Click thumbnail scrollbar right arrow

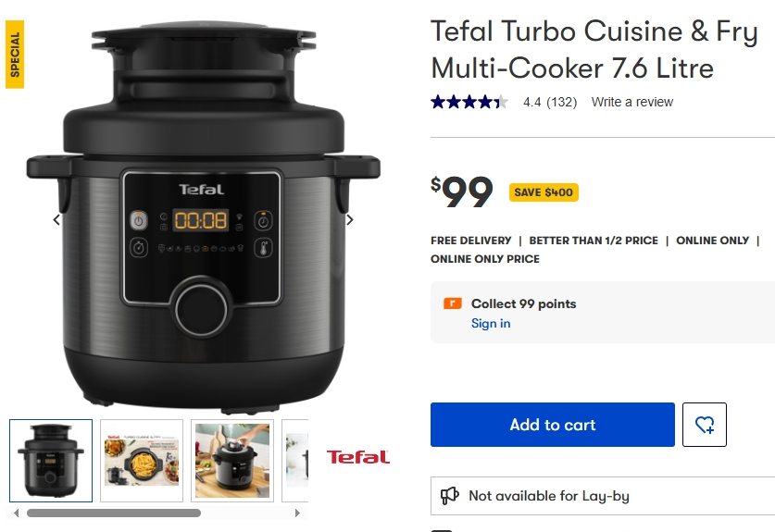tap(297, 513)
